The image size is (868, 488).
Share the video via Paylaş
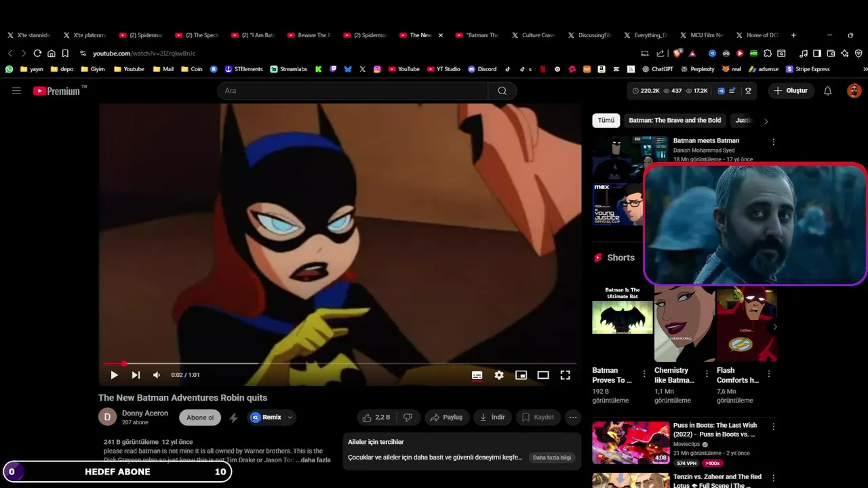447,418
